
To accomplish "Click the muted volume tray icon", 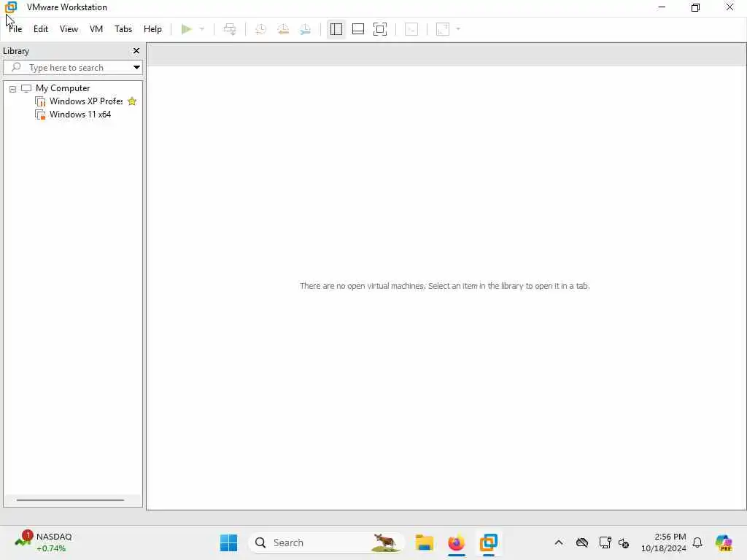I will tap(624, 542).
